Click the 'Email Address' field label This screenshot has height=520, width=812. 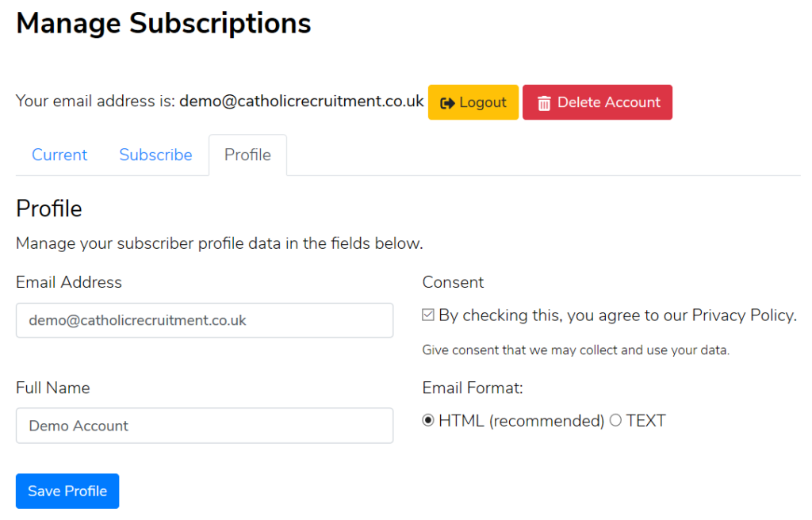pos(69,282)
